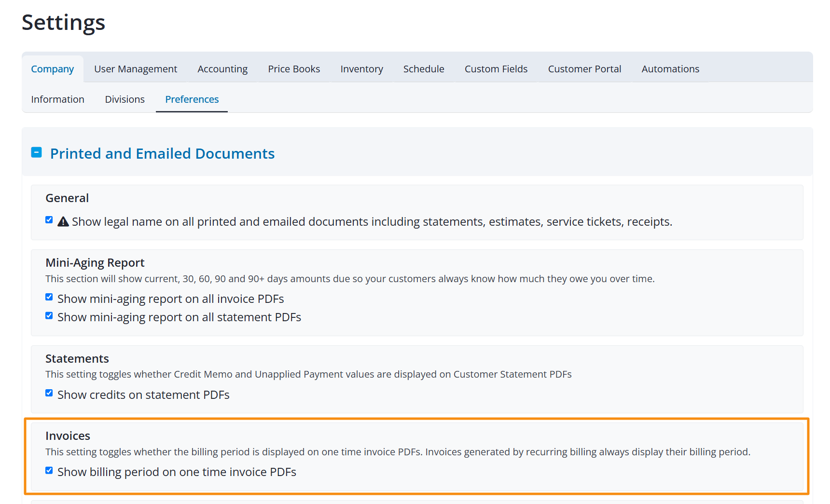Open the Accounting tab
Screen dimensions: 830x504
222,69
